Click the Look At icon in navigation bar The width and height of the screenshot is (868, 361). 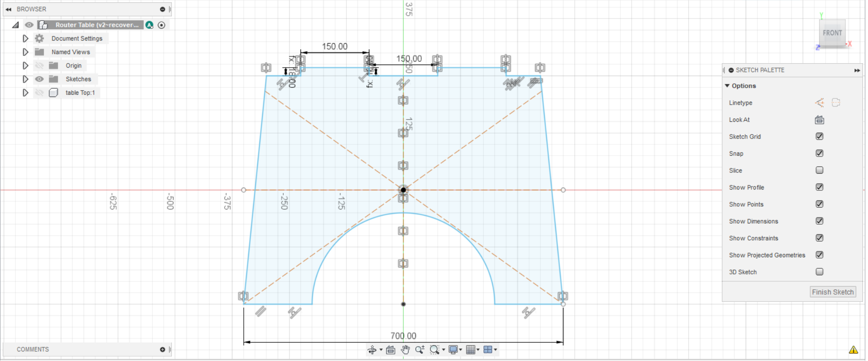(391, 350)
